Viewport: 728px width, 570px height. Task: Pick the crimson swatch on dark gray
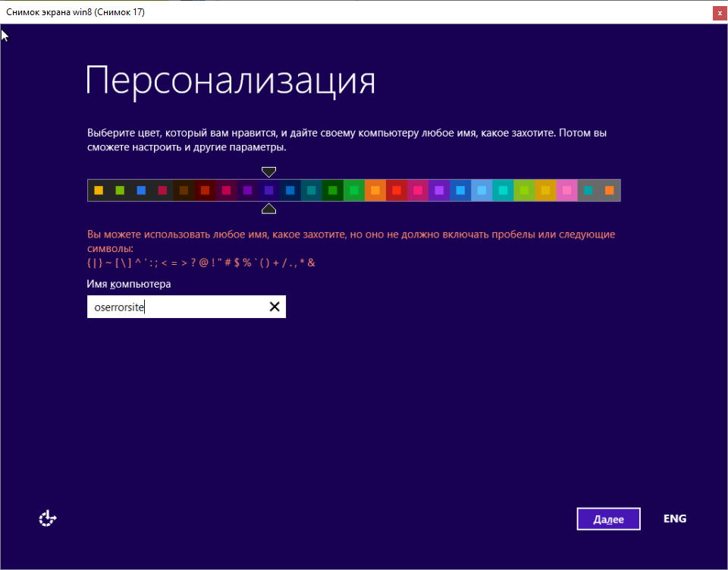coord(162,191)
